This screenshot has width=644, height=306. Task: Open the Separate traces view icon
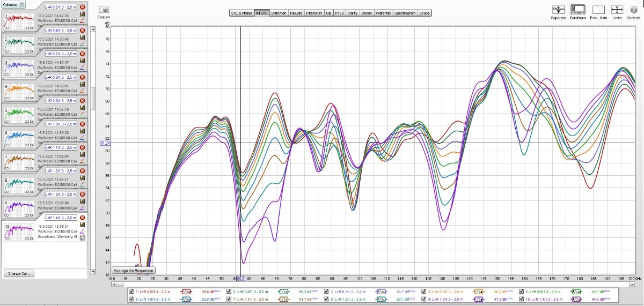click(558, 10)
